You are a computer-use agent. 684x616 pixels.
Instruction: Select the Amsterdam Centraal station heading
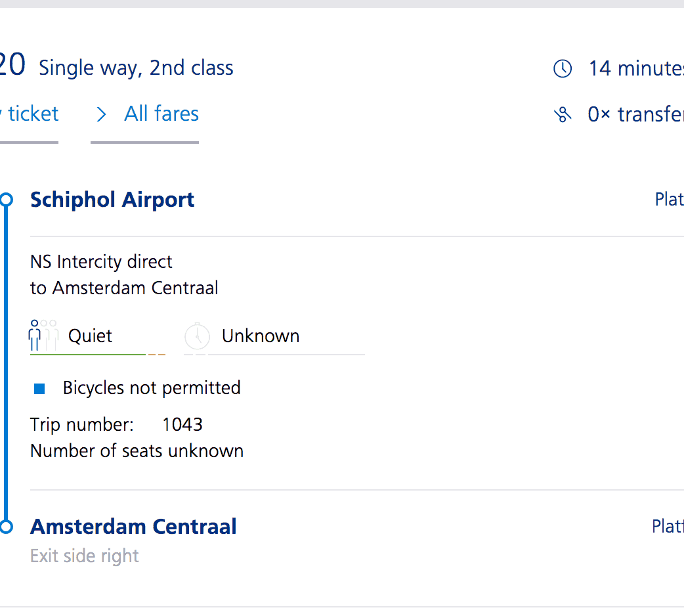pos(133,527)
